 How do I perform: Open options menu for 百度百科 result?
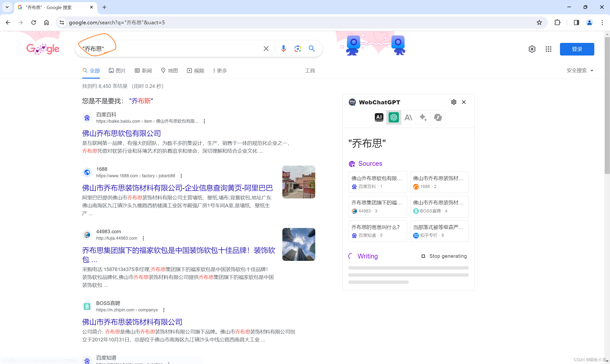pyautogui.click(x=204, y=121)
